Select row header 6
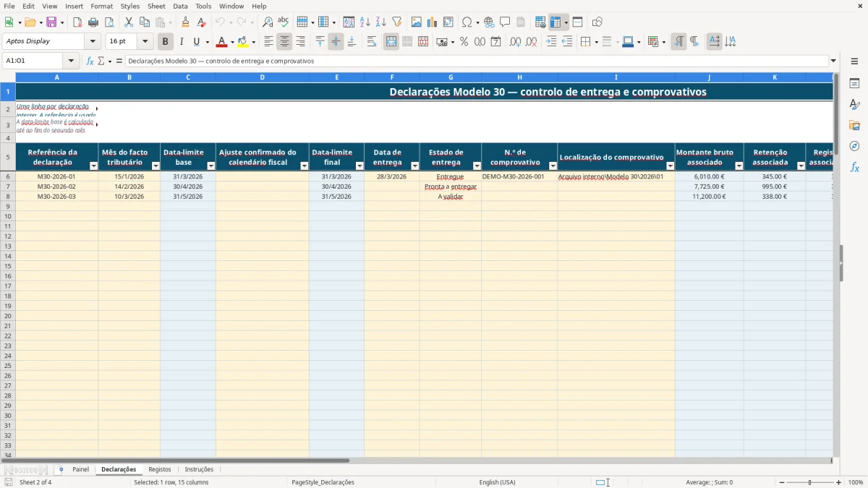The width and height of the screenshot is (868, 488). tap(8, 176)
